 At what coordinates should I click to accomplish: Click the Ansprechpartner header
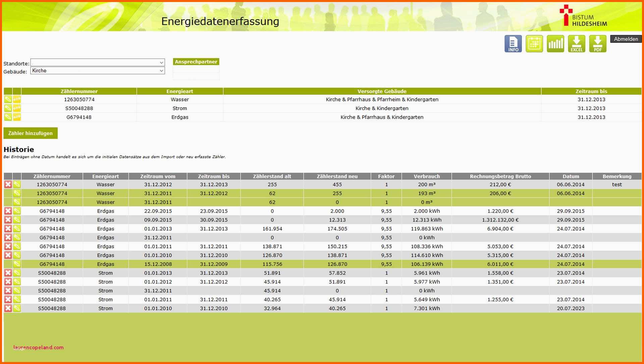click(x=196, y=62)
